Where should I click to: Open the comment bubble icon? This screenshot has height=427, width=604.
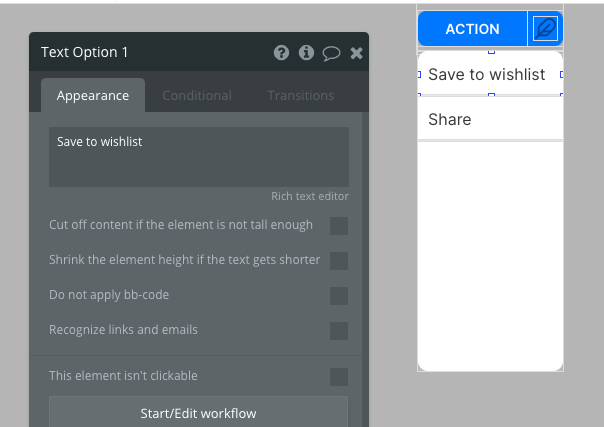point(331,53)
